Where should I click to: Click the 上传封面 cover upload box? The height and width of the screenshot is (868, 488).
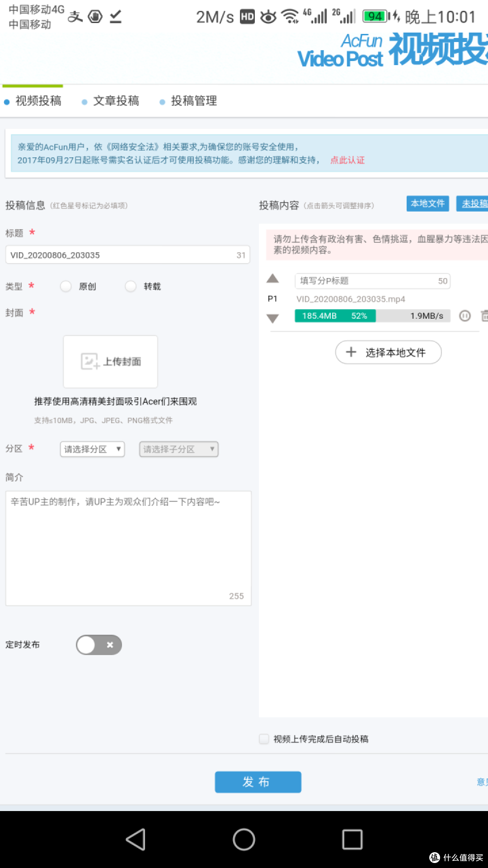pyautogui.click(x=110, y=362)
